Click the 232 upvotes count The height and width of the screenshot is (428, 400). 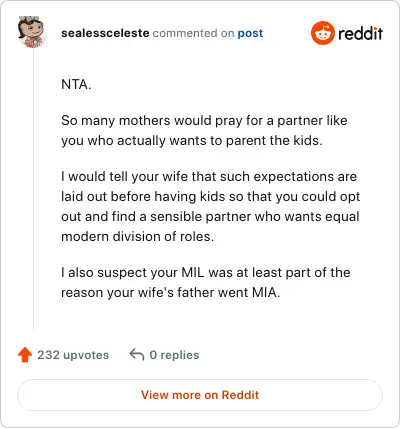pyautogui.click(x=73, y=355)
